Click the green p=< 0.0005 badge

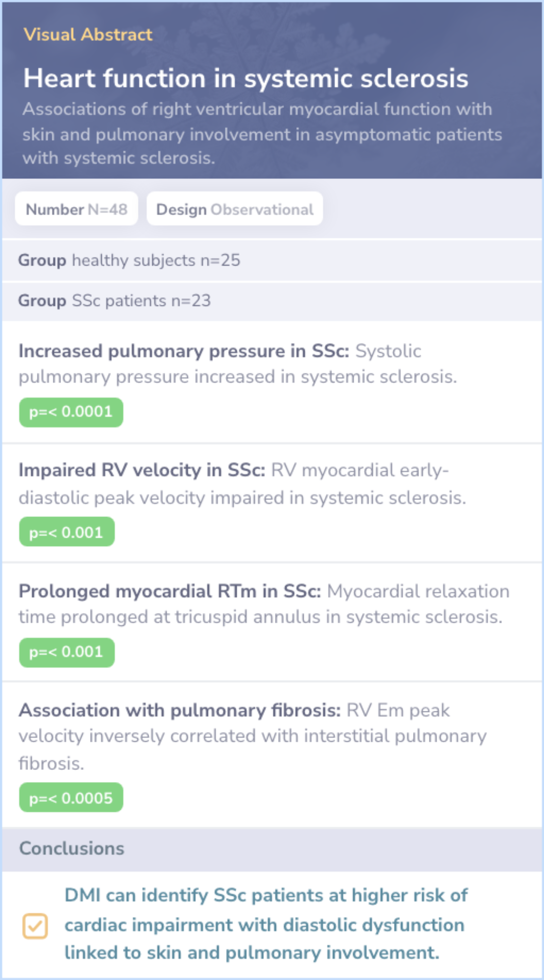coord(71,798)
